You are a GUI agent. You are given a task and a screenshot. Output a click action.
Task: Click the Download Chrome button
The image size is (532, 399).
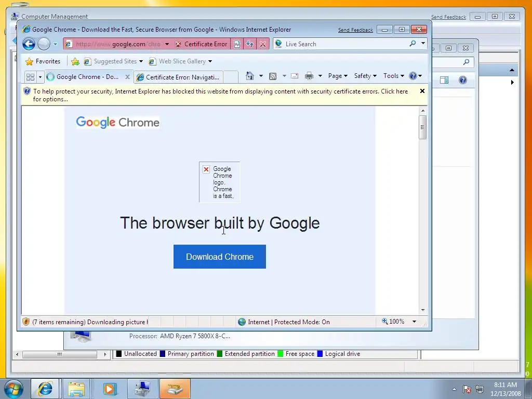tap(220, 257)
